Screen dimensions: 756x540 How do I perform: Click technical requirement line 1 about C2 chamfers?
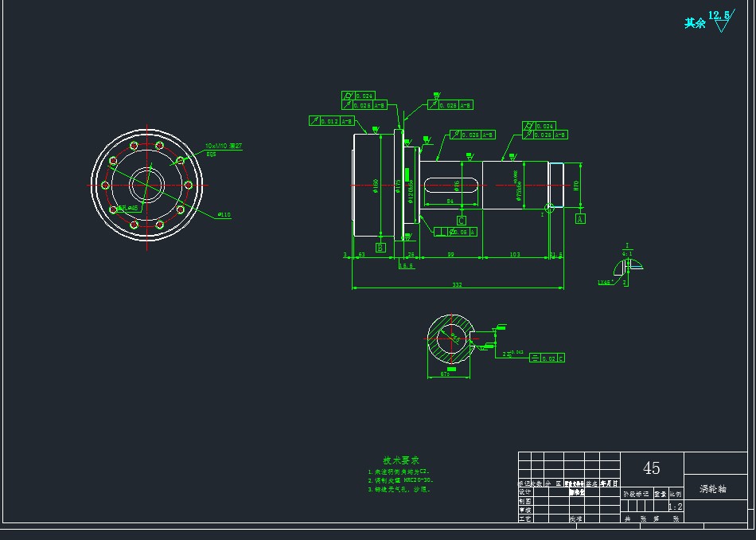pos(398,472)
